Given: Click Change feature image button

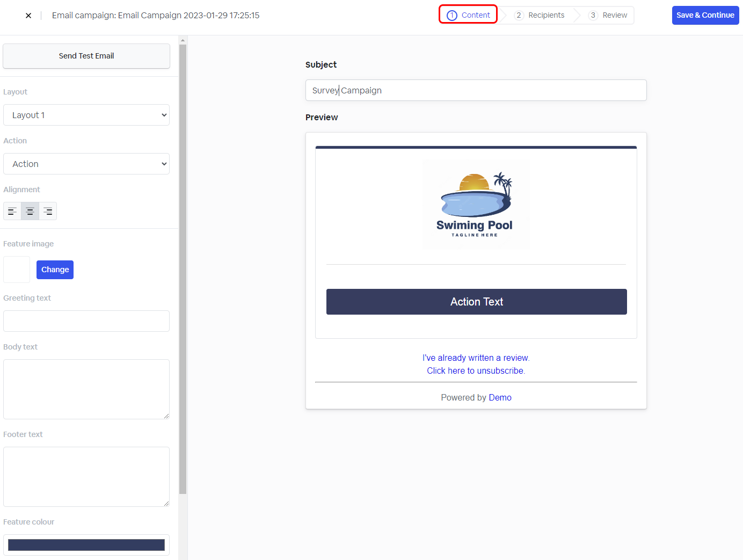Looking at the screenshot, I should (55, 270).
